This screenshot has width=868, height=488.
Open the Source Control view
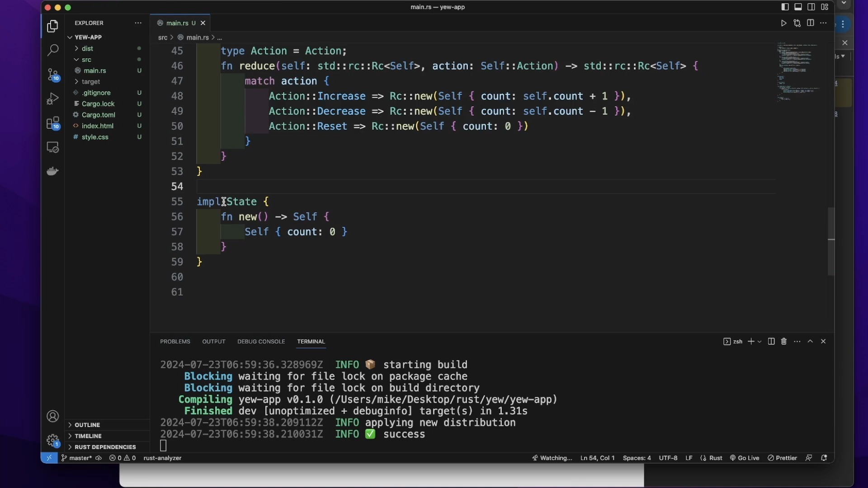[x=53, y=75]
